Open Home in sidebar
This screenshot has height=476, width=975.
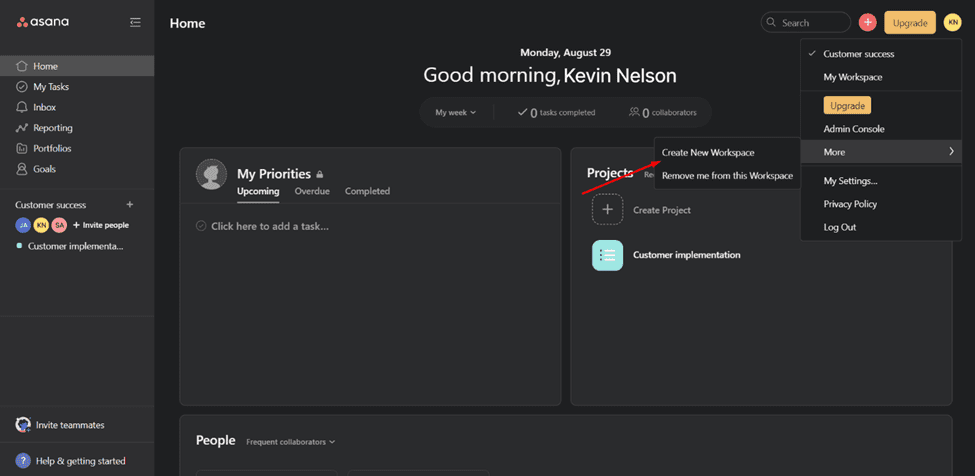(77, 66)
